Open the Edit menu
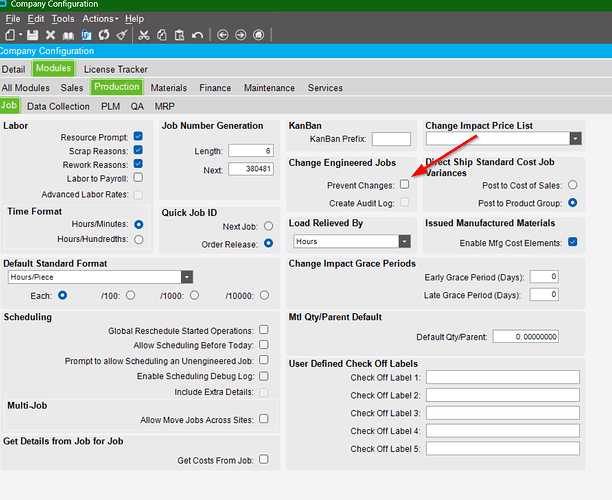The width and height of the screenshot is (612, 500). pos(36,19)
